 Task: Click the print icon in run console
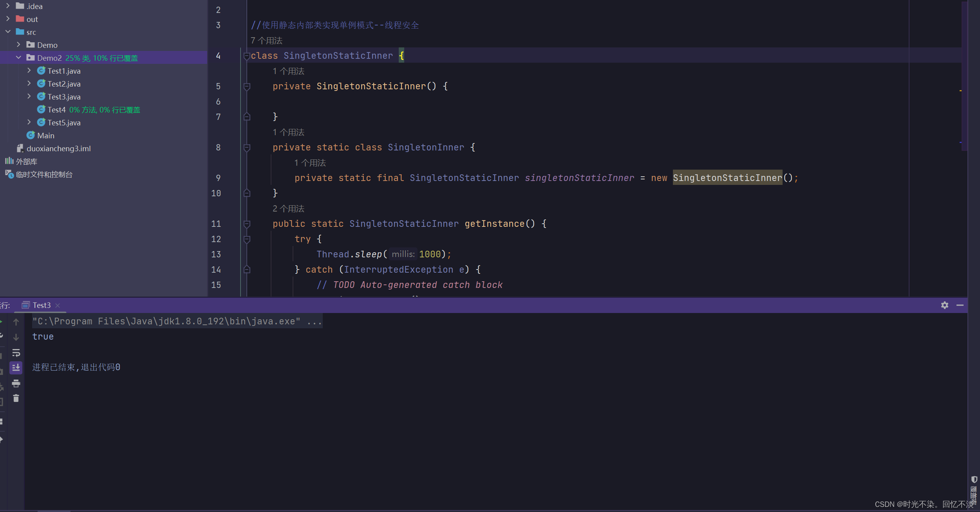click(16, 383)
